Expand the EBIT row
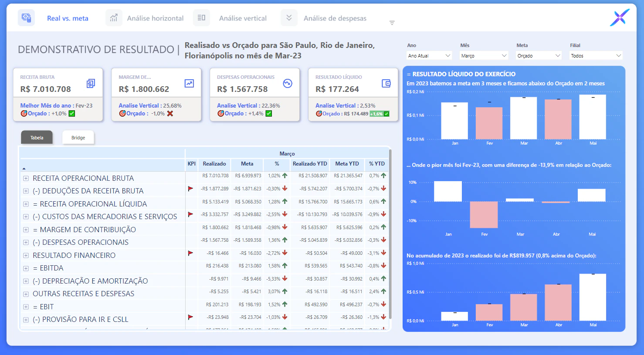 click(x=26, y=307)
